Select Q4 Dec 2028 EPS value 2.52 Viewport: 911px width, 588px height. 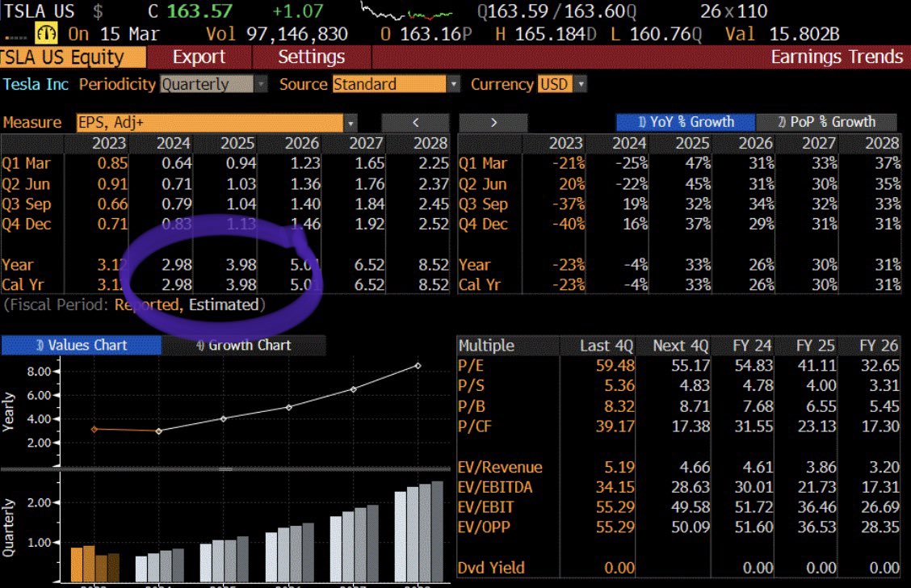click(434, 225)
